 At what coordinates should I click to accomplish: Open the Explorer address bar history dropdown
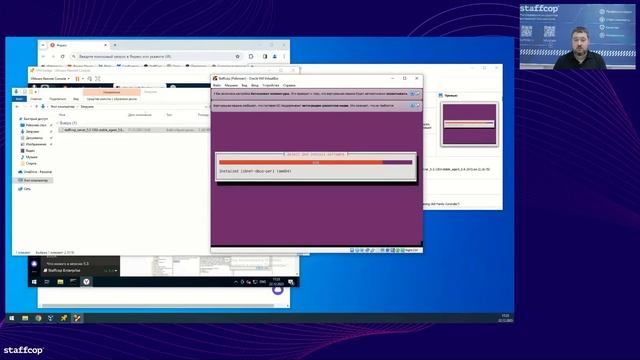205,107
